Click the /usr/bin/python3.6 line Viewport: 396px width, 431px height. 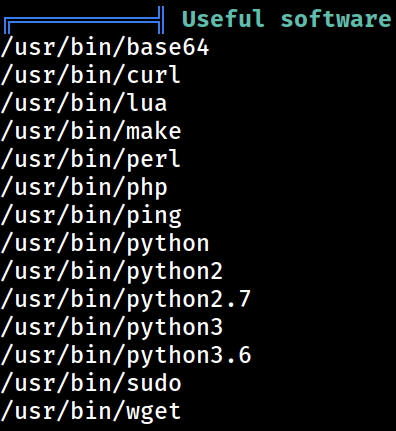[126, 356]
